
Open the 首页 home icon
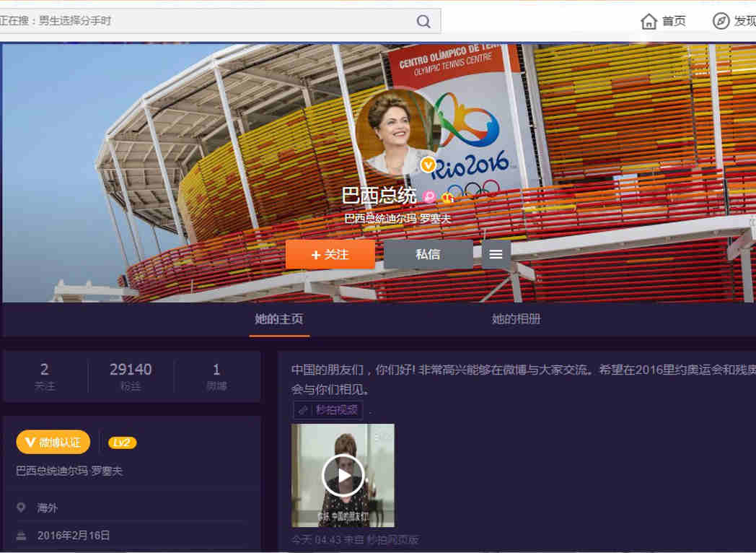tap(649, 21)
